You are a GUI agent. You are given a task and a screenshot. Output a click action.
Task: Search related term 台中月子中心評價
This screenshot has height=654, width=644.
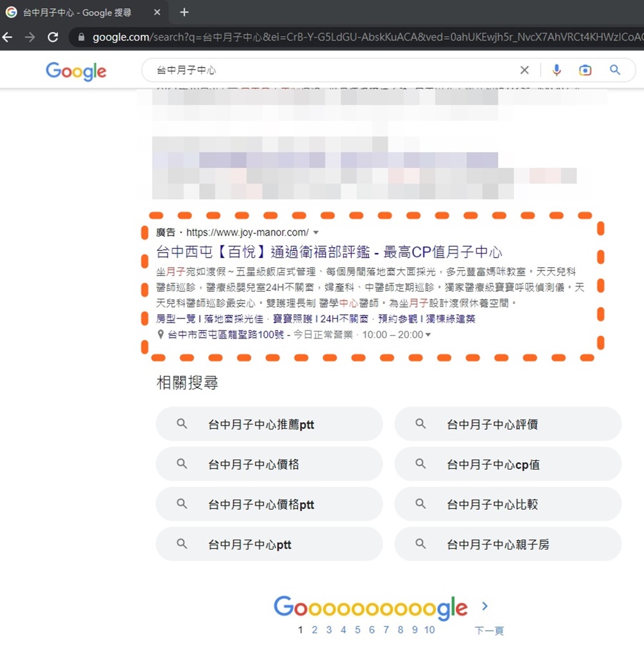(x=508, y=424)
